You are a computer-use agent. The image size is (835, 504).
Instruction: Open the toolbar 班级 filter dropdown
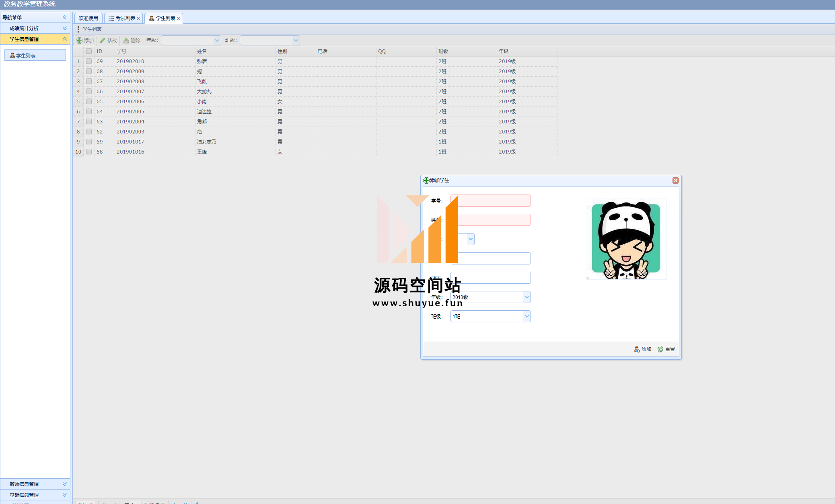point(296,40)
